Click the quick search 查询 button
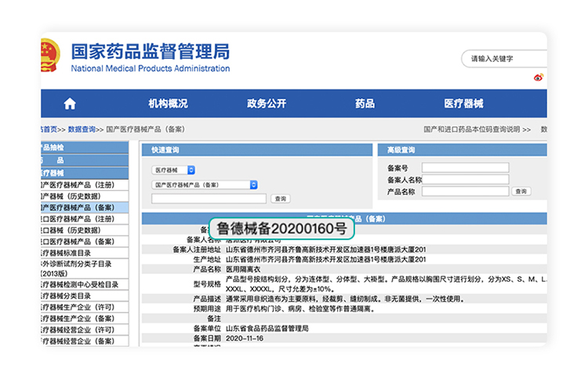 pyautogui.click(x=281, y=199)
